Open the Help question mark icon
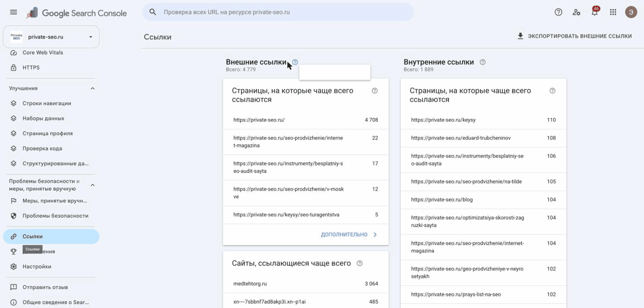644x308 pixels. (558, 12)
